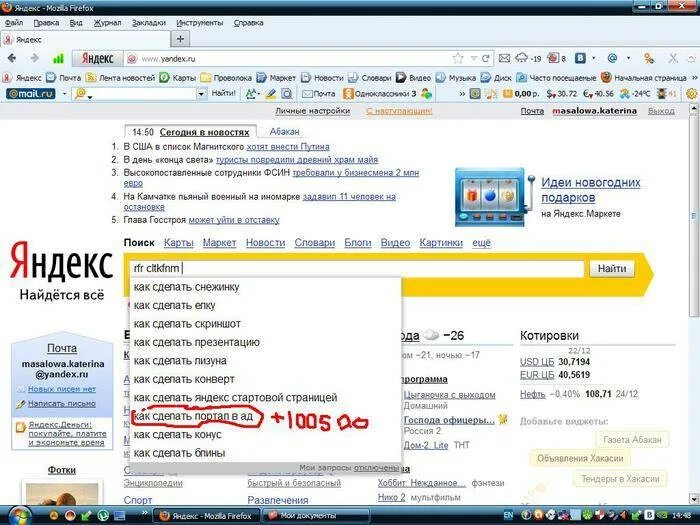Click the Найти! button on mail.ru toolbar

tap(223, 93)
